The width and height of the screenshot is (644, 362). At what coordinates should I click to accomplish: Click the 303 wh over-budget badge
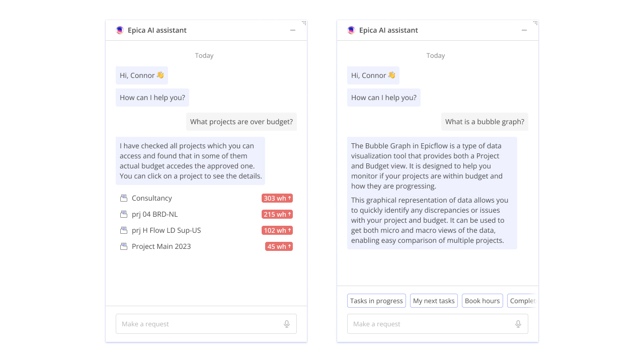tap(277, 198)
